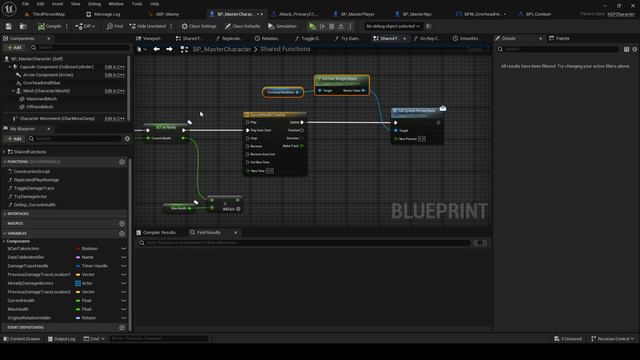Image resolution: width=640 pixels, height=360 pixels.
Task: Open Class Defaults
Action: [x=242, y=26]
